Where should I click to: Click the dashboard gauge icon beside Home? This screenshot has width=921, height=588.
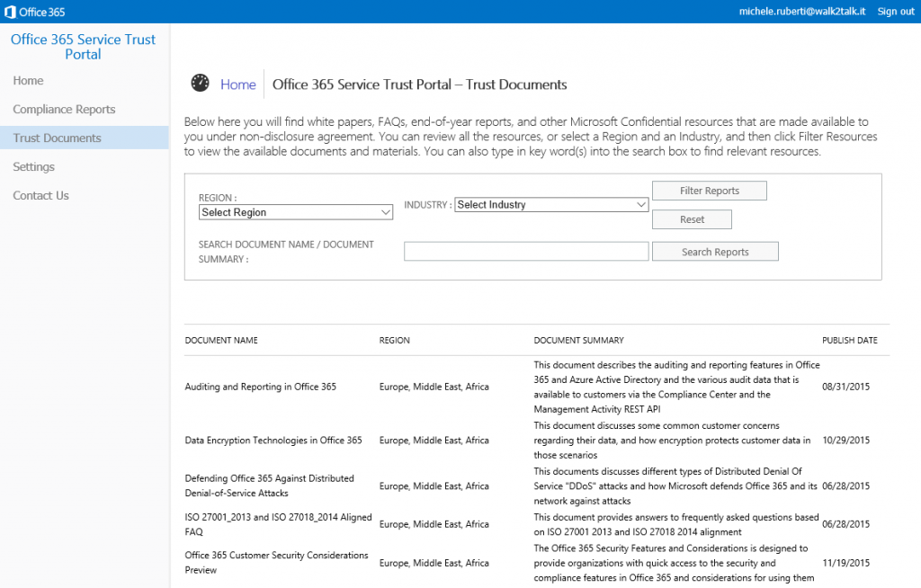point(200,84)
